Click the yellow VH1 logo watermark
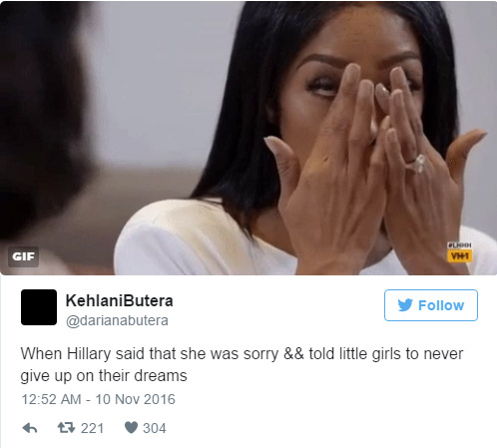The image size is (497, 448). (459, 255)
